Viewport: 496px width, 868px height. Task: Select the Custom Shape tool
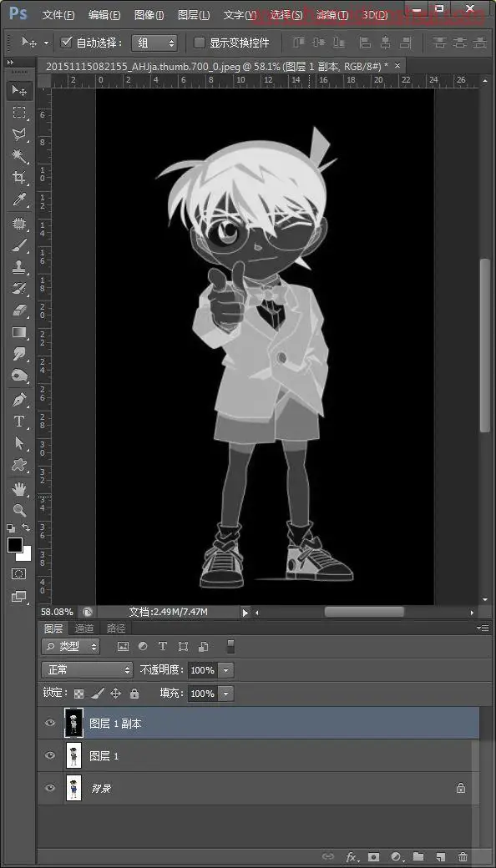19,464
